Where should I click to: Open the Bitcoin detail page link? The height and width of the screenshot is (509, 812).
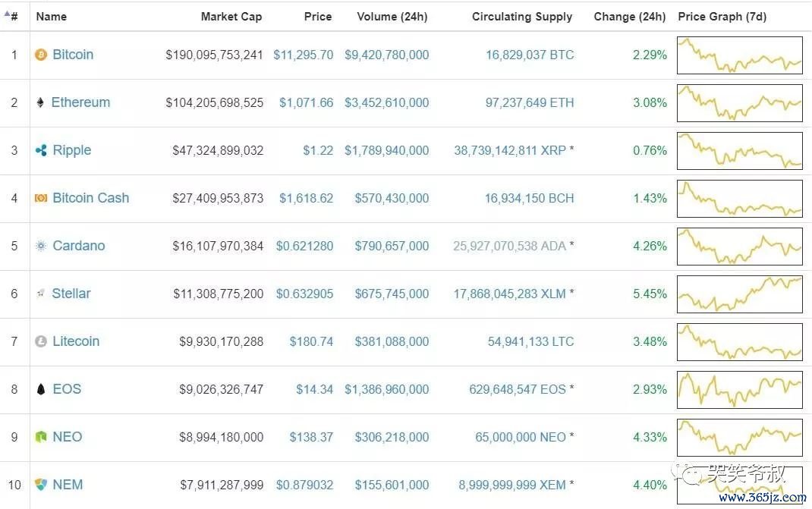[73, 55]
